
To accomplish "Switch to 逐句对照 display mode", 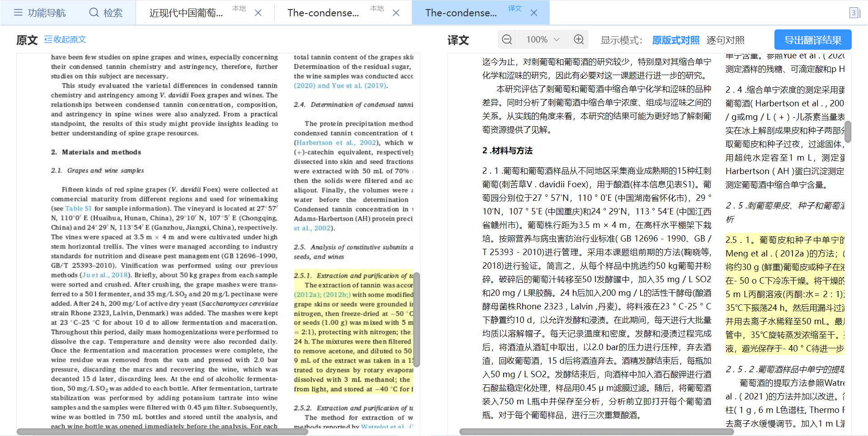I will 725,40.
